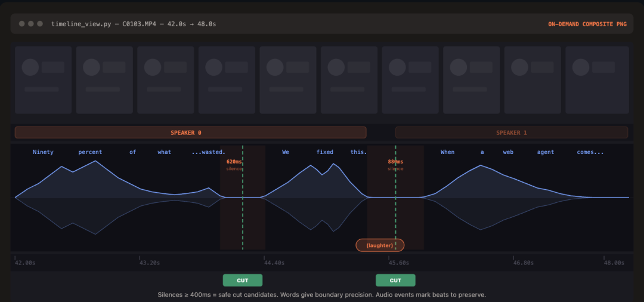
Task: Click the 46.80s timeline tick label
Action: point(523,263)
